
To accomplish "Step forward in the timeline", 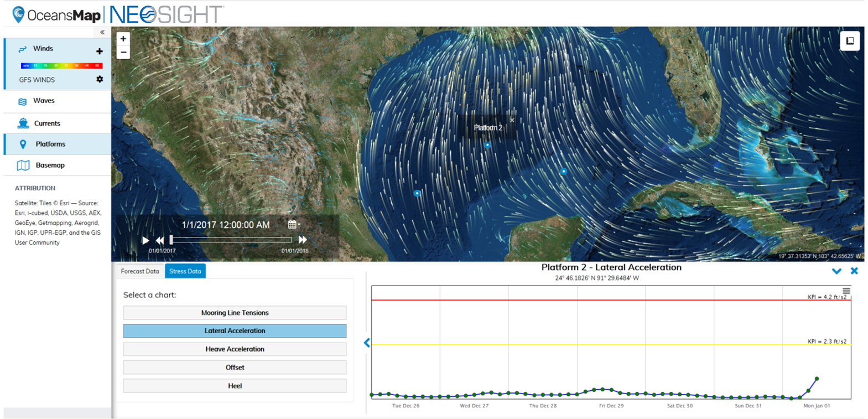I will pyautogui.click(x=303, y=240).
